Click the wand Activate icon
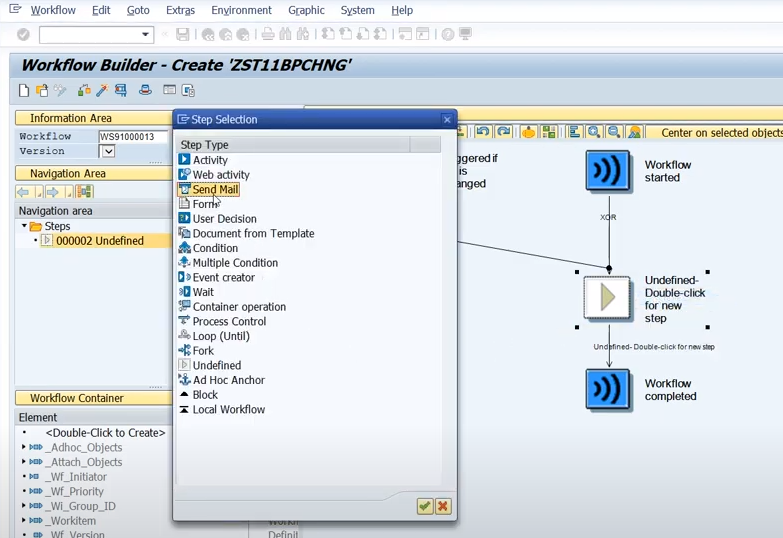Viewport: 783px width, 538px height. tap(102, 90)
